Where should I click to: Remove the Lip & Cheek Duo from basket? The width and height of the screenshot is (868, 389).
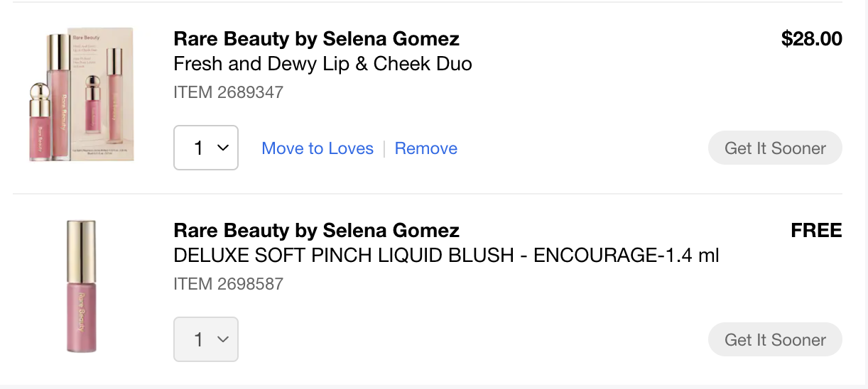coord(426,148)
